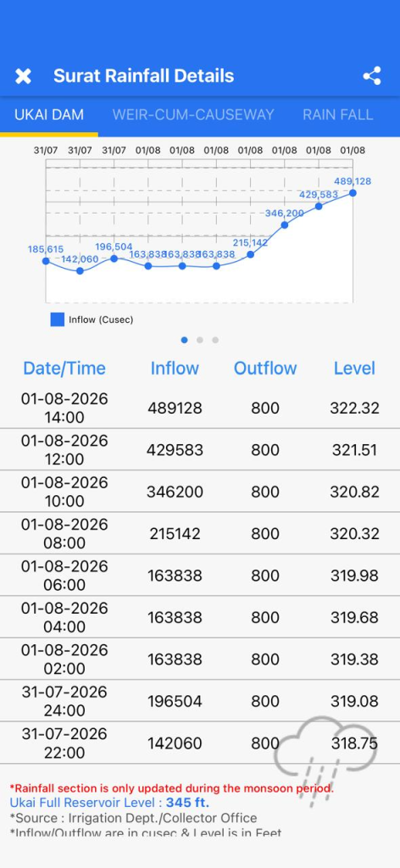Tap the share icon in header

372,75
